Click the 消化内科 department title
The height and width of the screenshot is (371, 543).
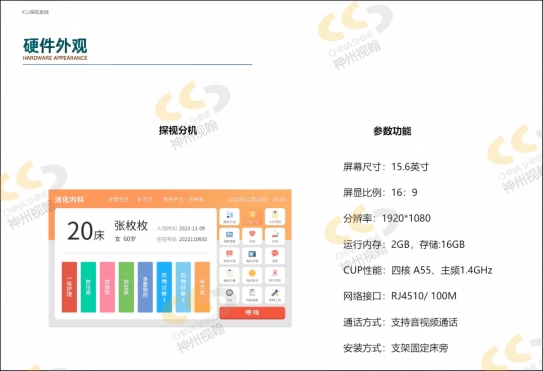tap(69, 200)
